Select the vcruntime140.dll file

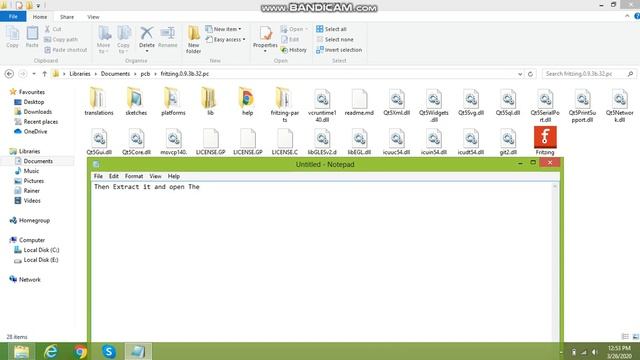tap(322, 104)
